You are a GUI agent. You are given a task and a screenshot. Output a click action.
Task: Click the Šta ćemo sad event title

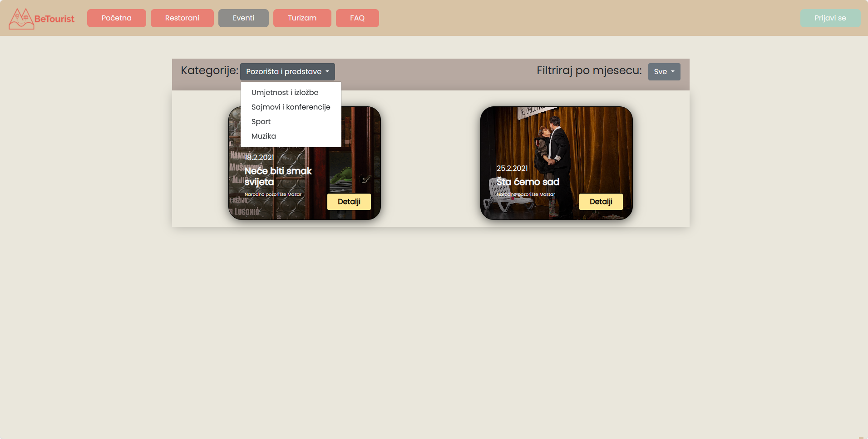528,182
